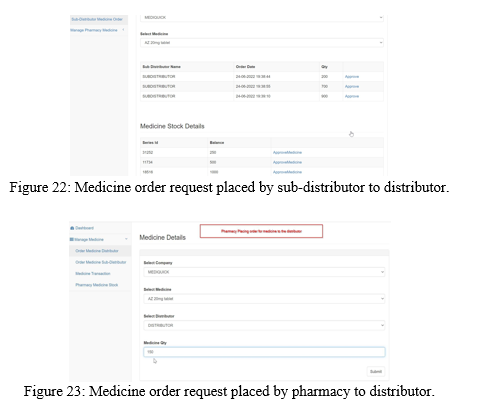Screen dimensions: 489x409
Task: Open lower Select Medicine dropdown AZ 20mg tablet
Action: click(x=264, y=299)
